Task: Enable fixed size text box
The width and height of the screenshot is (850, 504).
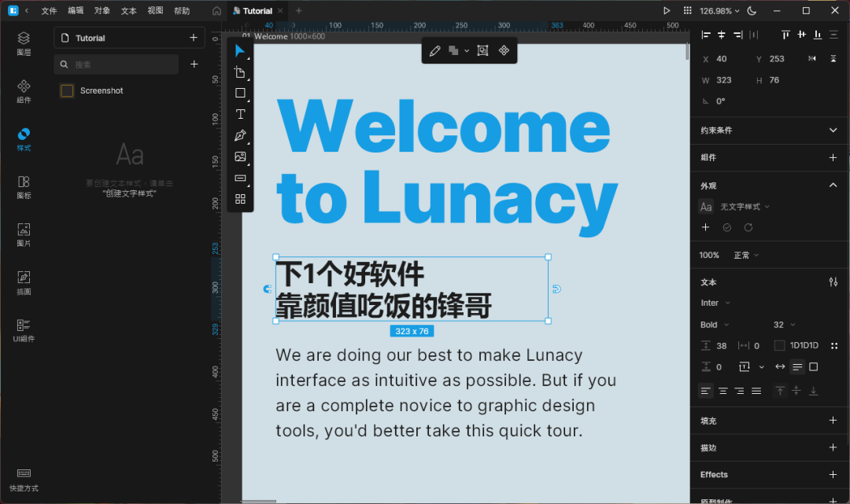Action: point(814,367)
